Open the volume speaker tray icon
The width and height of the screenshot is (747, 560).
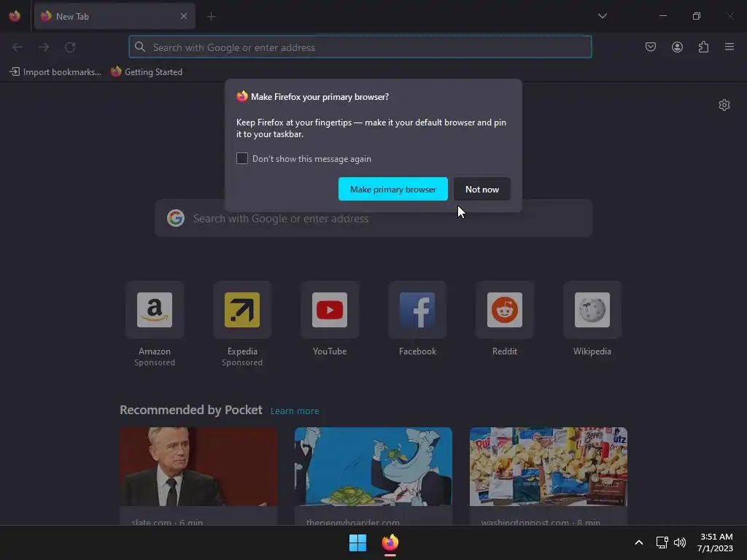[x=679, y=542]
